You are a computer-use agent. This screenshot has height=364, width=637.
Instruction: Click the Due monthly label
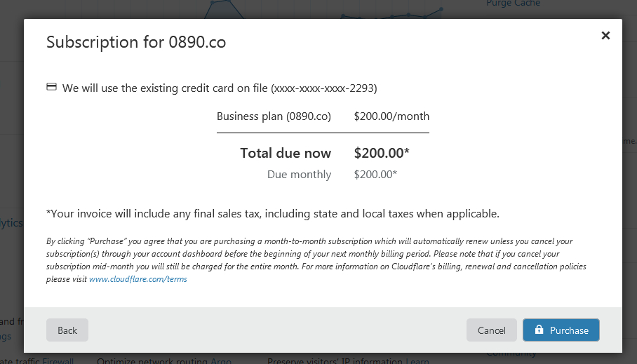(299, 174)
